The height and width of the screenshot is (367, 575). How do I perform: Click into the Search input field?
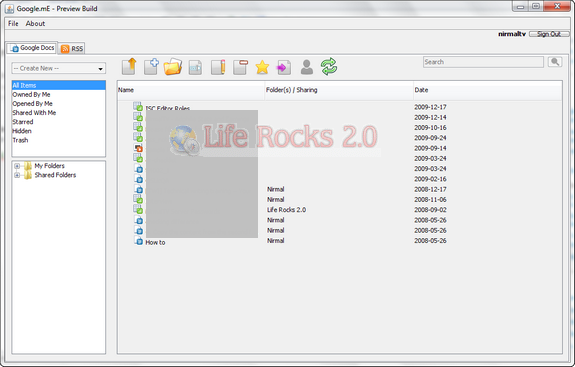pyautogui.click(x=483, y=62)
